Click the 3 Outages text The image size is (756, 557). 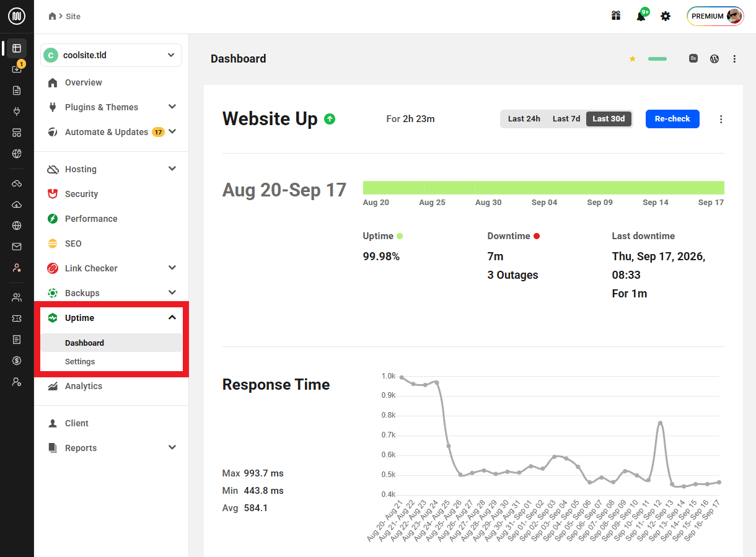[512, 275]
